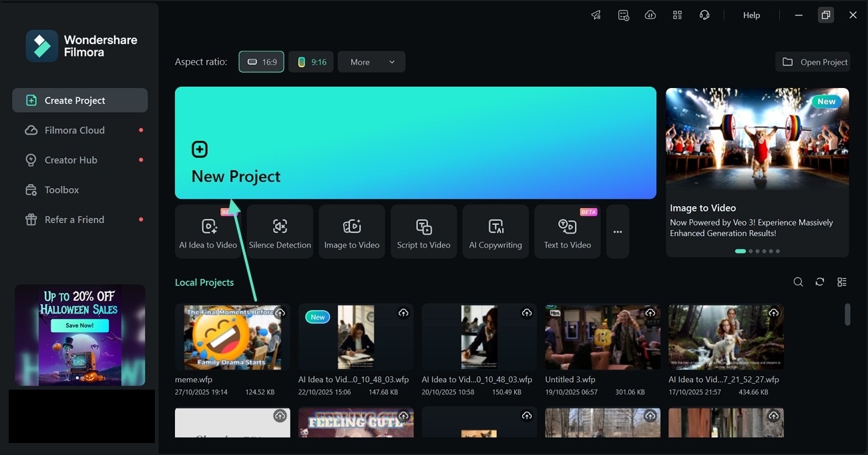Select the 9:16 aspect ratio option
868x455 pixels.
point(310,61)
